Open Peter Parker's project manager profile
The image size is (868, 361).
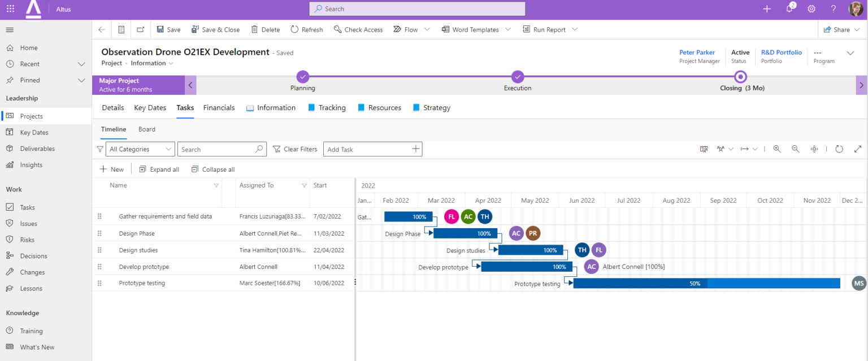click(x=697, y=52)
